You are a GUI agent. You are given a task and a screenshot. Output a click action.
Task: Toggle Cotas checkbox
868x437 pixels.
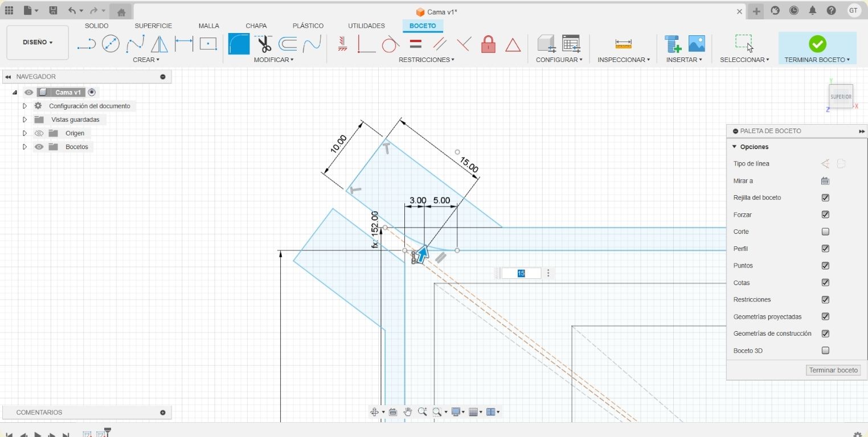[825, 283]
